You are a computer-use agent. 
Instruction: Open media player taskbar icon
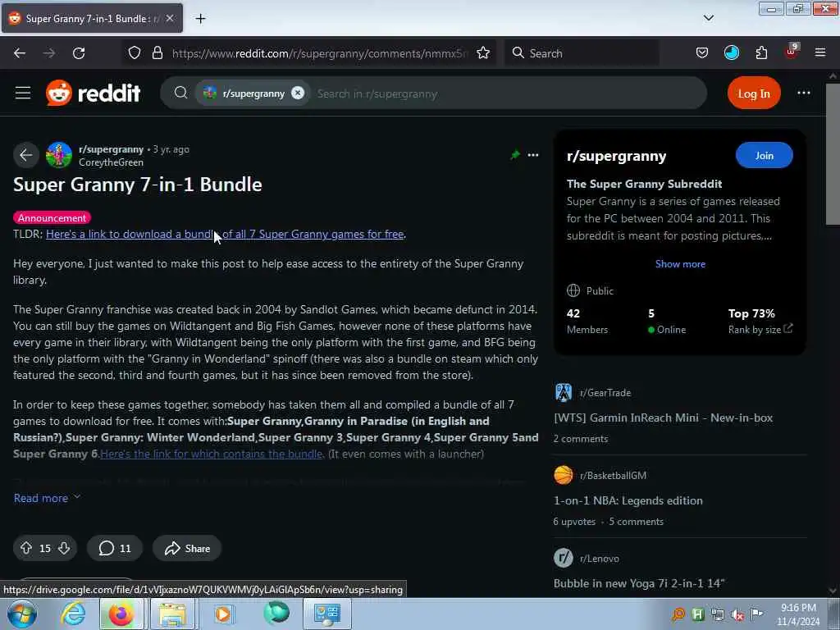[x=223, y=614]
